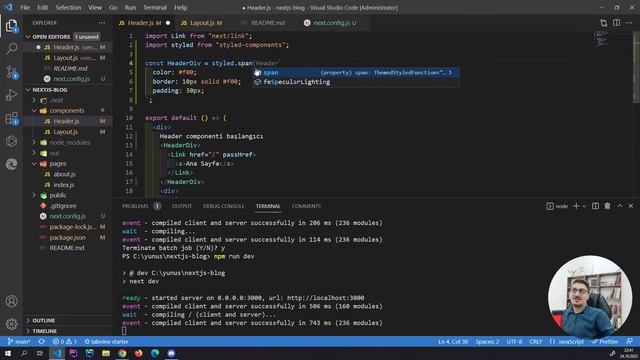
Task: Expand the public folder
Action: (67, 196)
